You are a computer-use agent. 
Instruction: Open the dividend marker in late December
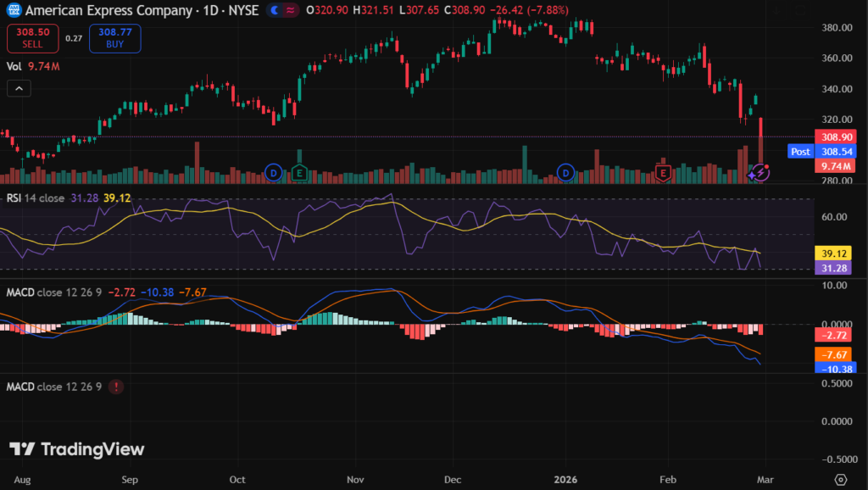point(567,173)
